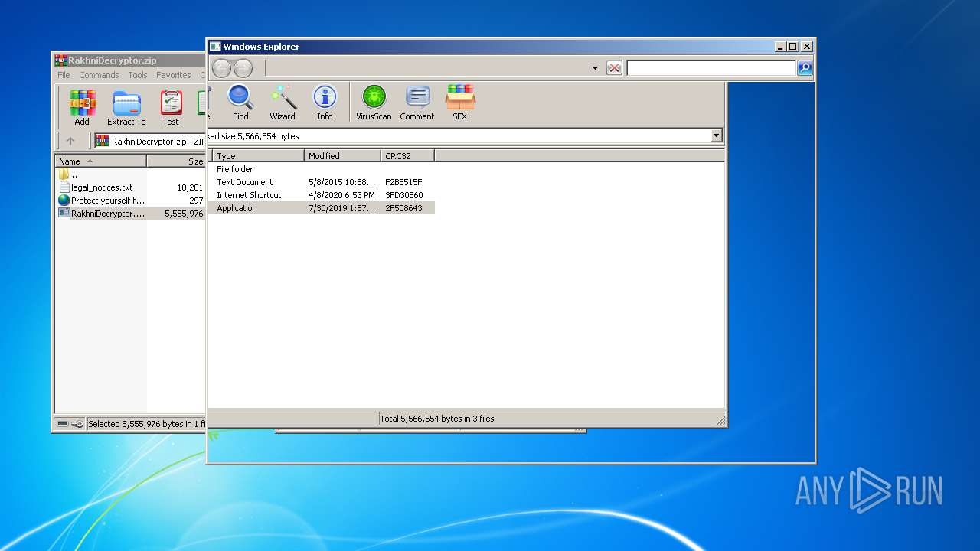Viewport: 980px width, 551px height.
Task: Launch the Wizard tool
Action: 283,103
